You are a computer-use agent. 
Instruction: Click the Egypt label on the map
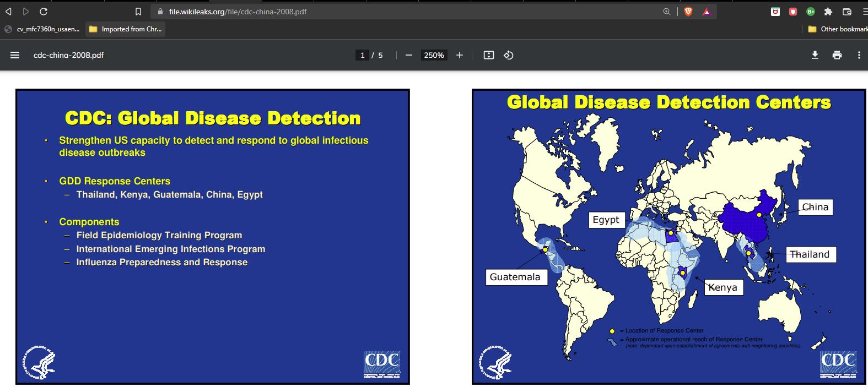[607, 220]
